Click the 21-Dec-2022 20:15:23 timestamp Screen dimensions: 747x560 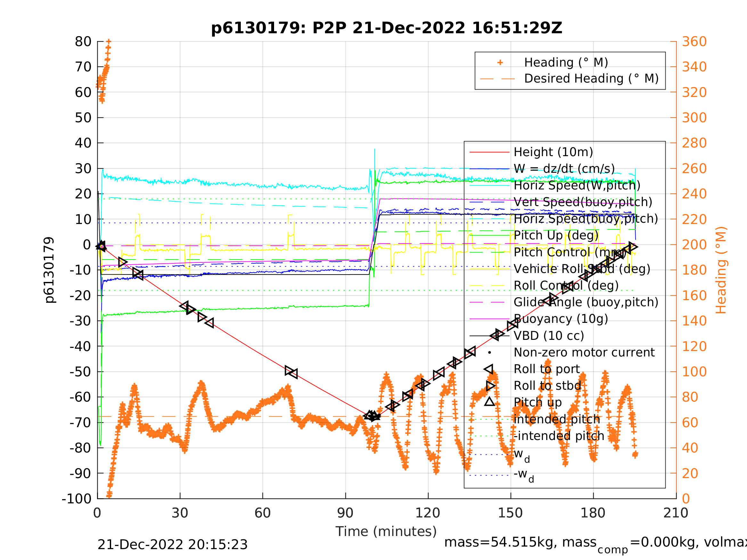click(x=173, y=545)
